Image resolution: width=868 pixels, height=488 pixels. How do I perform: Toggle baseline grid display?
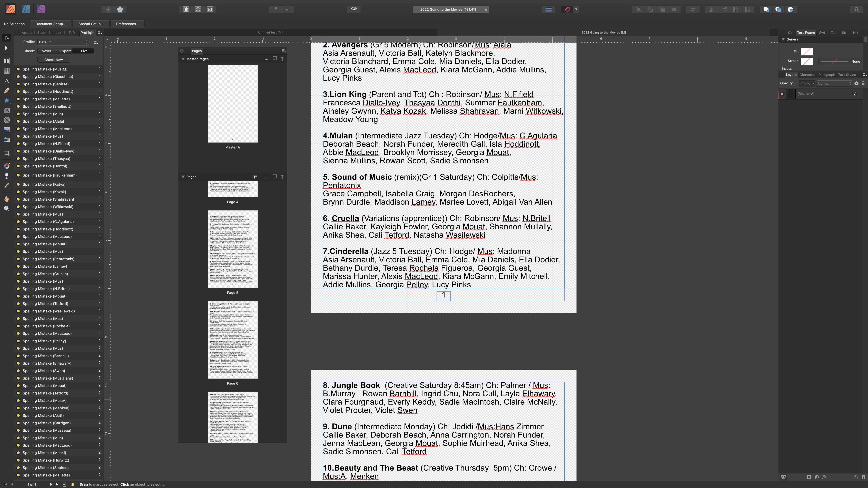pyautogui.click(x=549, y=9)
